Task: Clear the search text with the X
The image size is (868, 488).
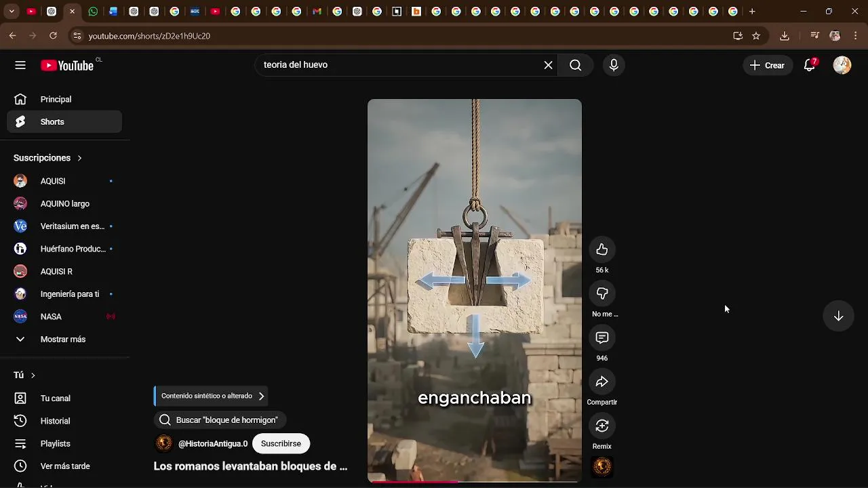Action: 548,65
